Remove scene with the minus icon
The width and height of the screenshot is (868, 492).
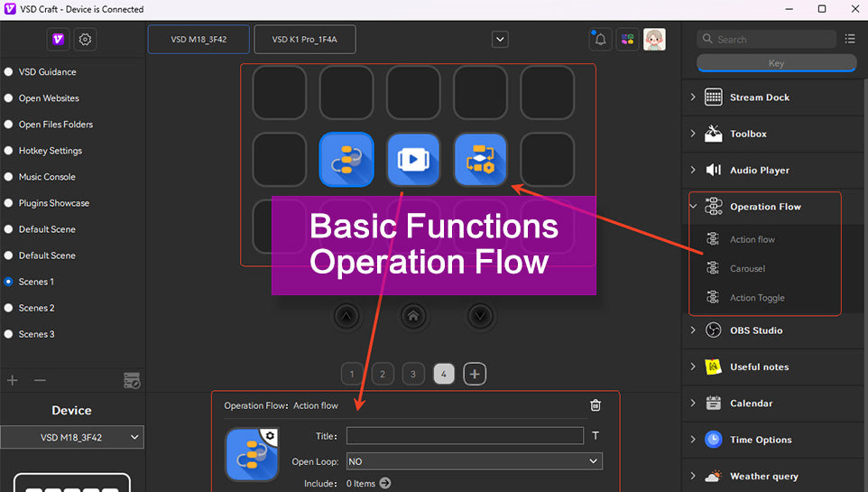(40, 380)
